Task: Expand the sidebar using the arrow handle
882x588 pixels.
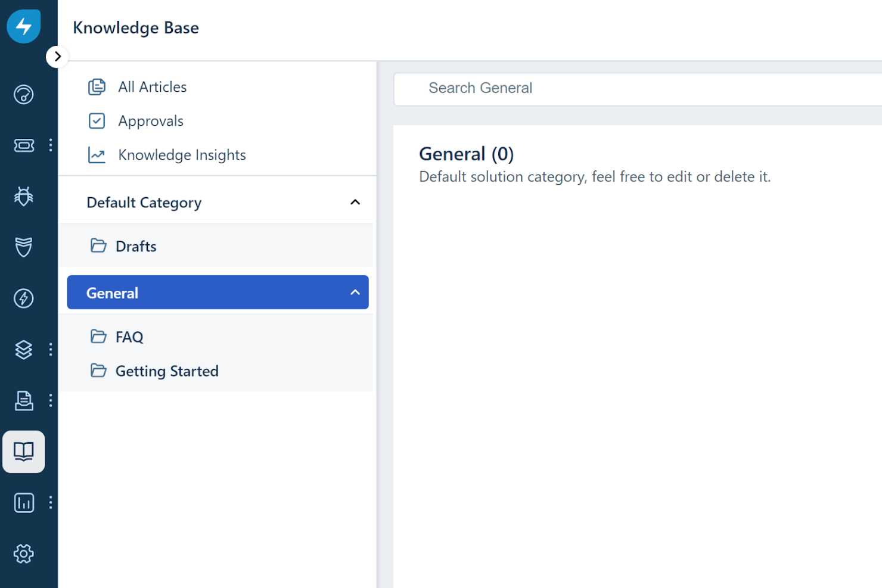Action: click(57, 56)
